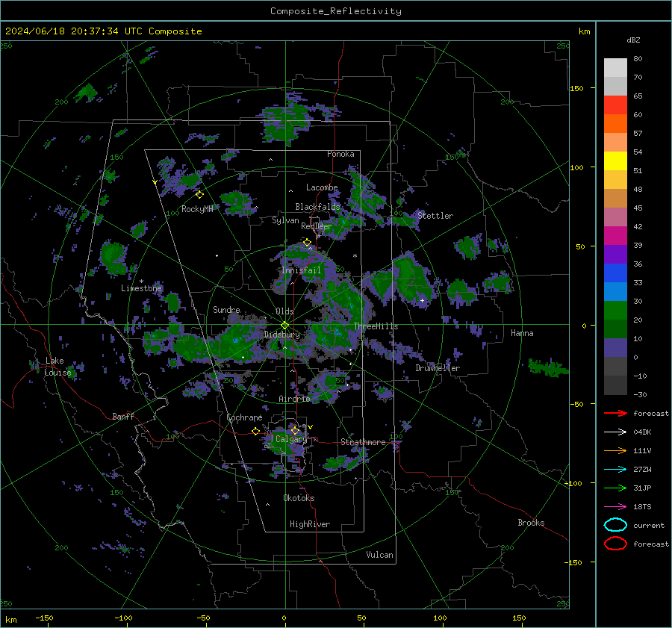Select the magenta swatch in dBZ legend
Image resolution: width=672 pixels, height=628 pixels.
click(x=615, y=236)
